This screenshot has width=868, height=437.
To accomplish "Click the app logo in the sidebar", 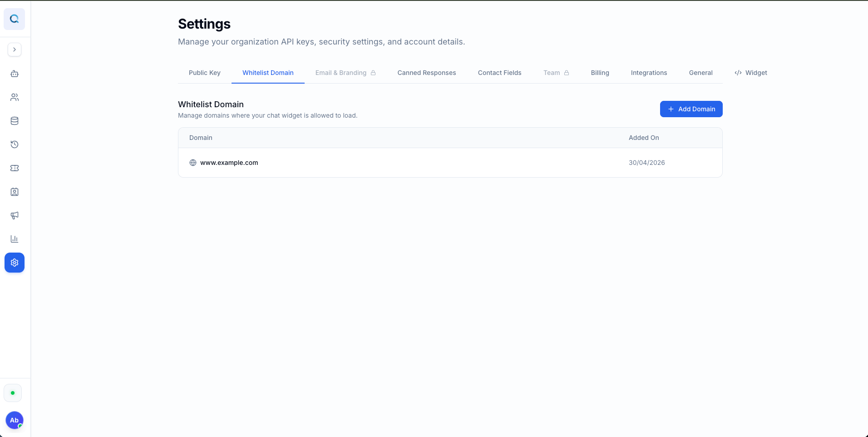I will [x=15, y=19].
